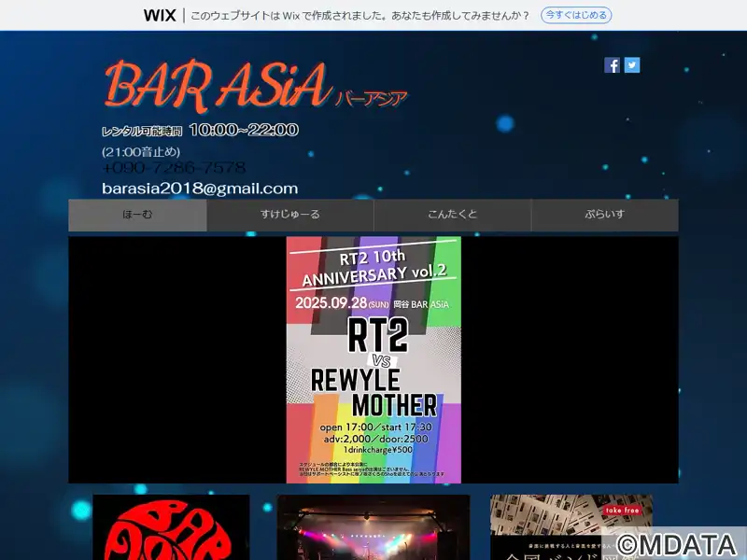Open the Twitter social icon
This screenshot has width=747, height=560.
click(x=632, y=65)
